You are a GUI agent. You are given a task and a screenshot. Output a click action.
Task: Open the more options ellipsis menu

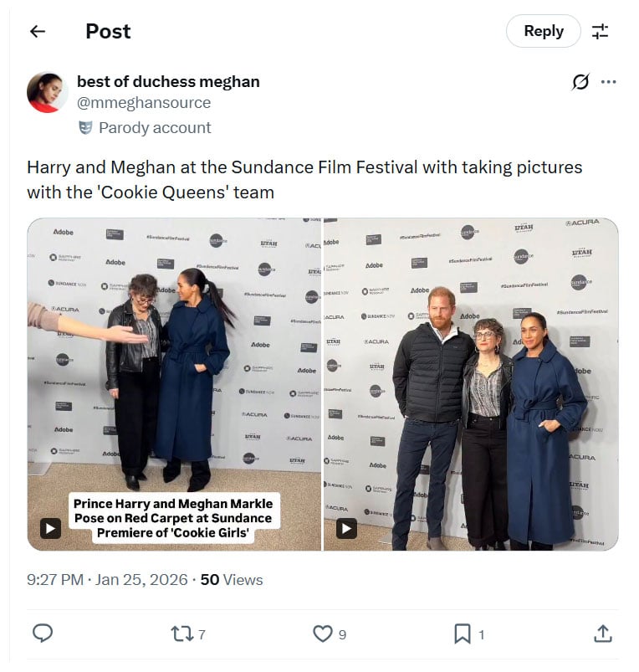pos(607,81)
